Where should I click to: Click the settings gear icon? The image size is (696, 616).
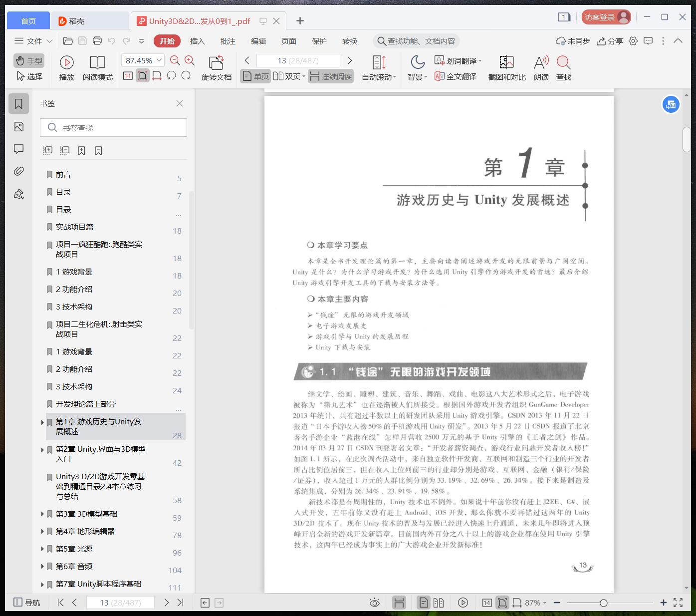click(633, 41)
